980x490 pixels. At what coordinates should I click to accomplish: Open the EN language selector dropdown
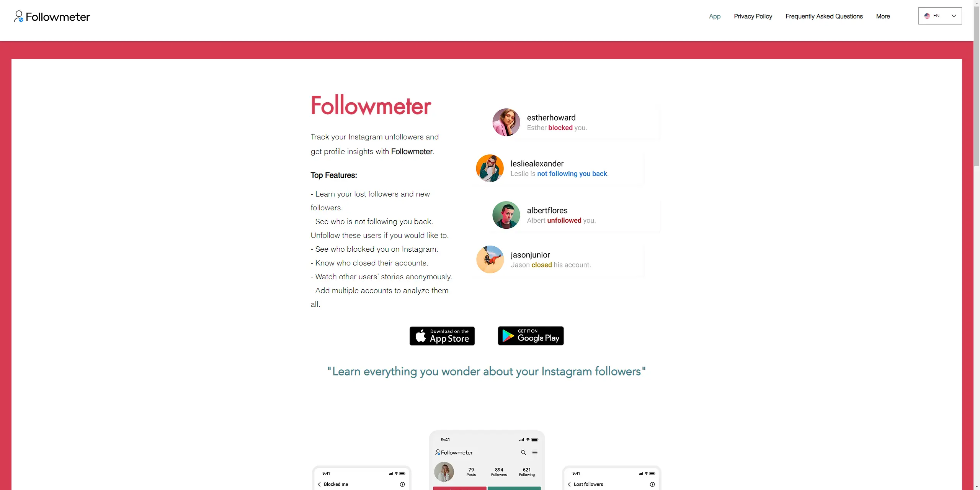[940, 16]
